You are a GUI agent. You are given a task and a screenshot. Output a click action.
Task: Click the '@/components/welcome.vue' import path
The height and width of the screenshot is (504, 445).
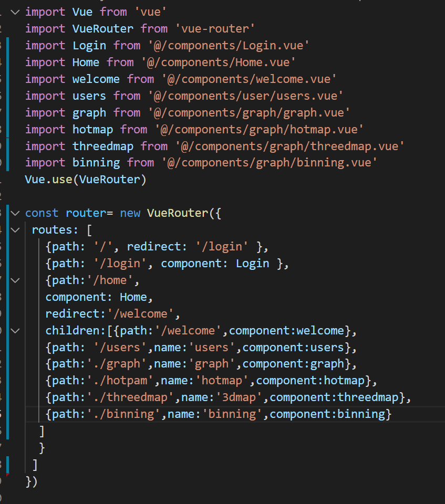249,79
